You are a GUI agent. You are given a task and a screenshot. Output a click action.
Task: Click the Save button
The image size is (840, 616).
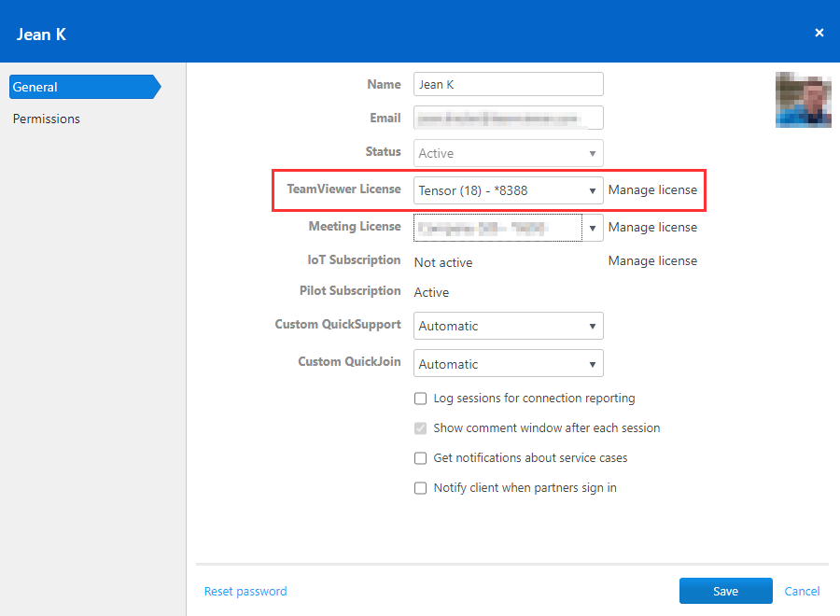pyautogui.click(x=726, y=591)
